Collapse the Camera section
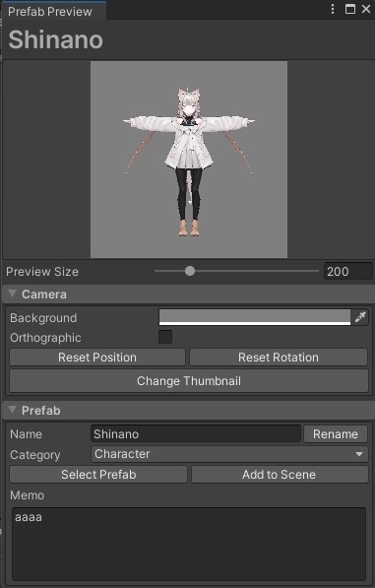This screenshot has width=375, height=588. 12,294
